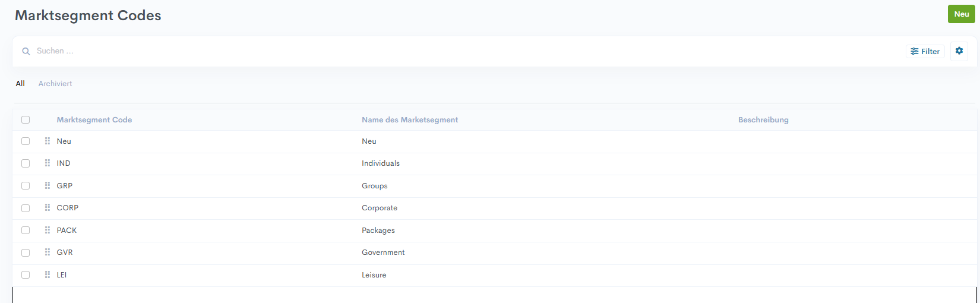Click the drag handle beside LEI

point(48,275)
